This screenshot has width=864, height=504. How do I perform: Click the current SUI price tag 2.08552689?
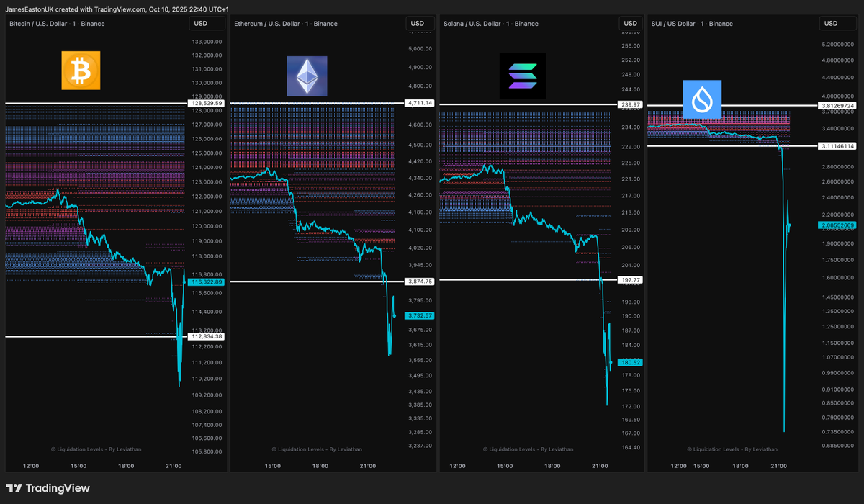click(x=837, y=225)
